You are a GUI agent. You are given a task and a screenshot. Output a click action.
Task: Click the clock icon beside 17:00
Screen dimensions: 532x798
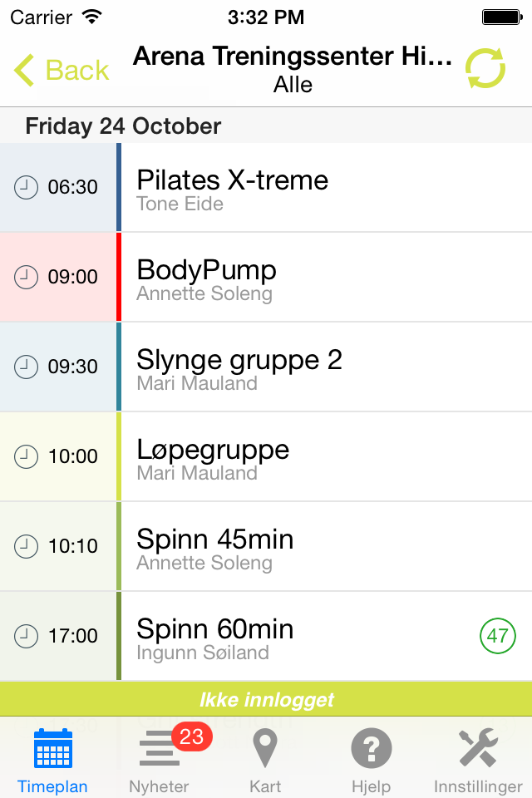tap(26, 636)
